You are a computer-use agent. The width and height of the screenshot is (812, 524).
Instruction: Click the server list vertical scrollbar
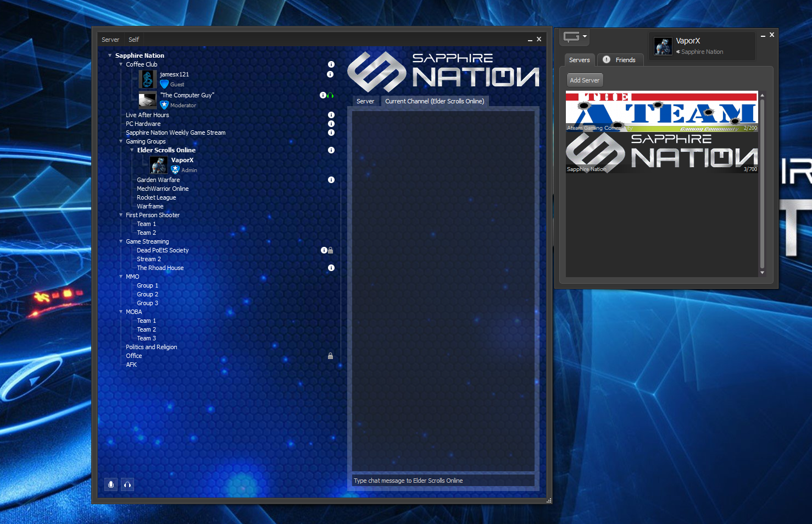click(762, 184)
